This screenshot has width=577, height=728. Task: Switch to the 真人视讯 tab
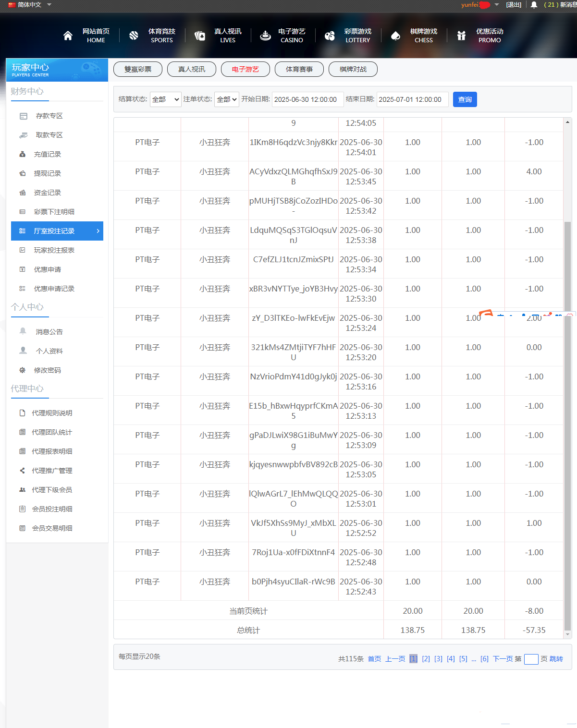point(191,69)
